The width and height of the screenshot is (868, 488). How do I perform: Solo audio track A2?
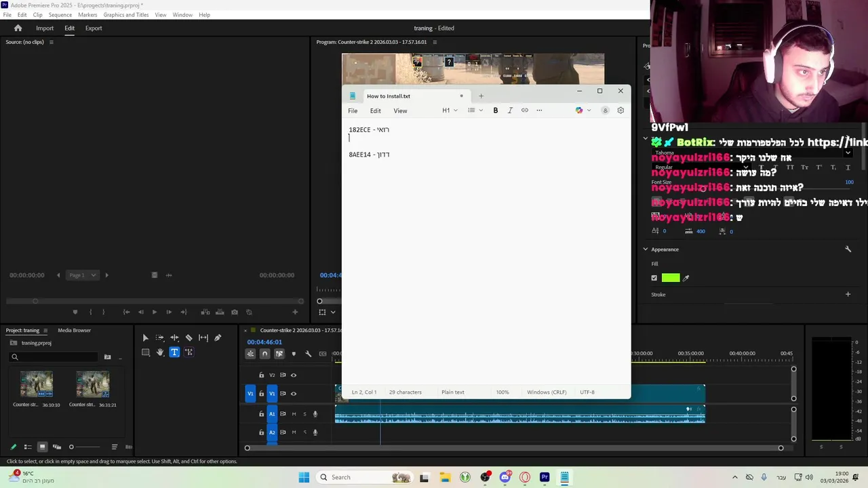click(x=304, y=432)
